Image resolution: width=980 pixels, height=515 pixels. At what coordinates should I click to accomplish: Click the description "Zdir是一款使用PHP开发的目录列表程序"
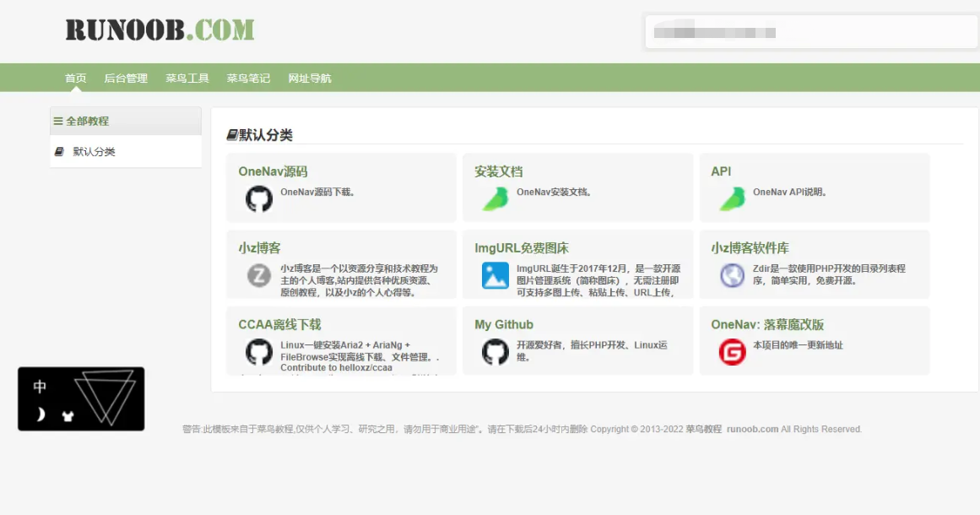(830, 274)
